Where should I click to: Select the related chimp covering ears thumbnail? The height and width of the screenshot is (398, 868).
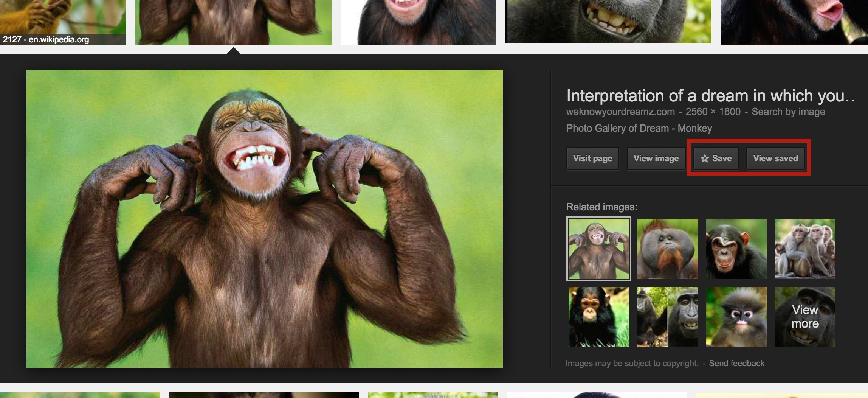[598, 249]
